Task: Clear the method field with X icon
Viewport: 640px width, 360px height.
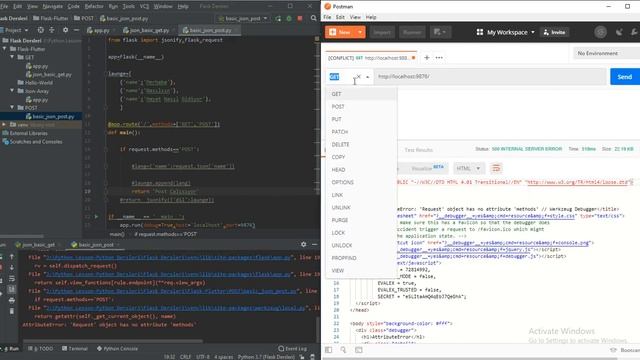Action: (x=358, y=76)
